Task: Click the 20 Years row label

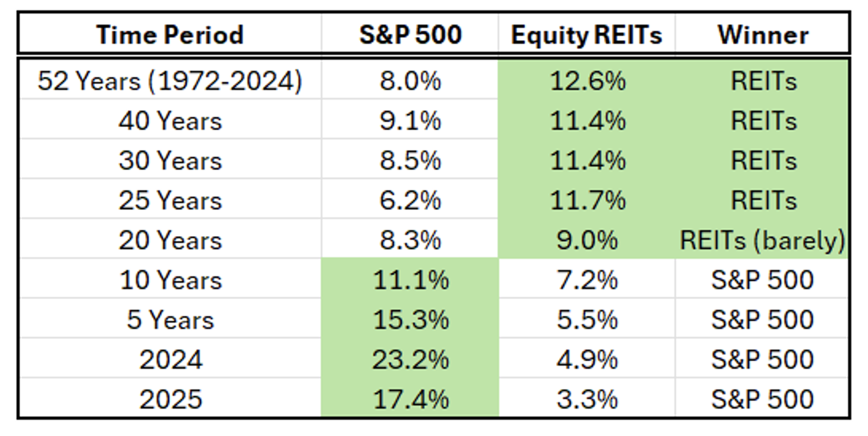Action: 170,240
